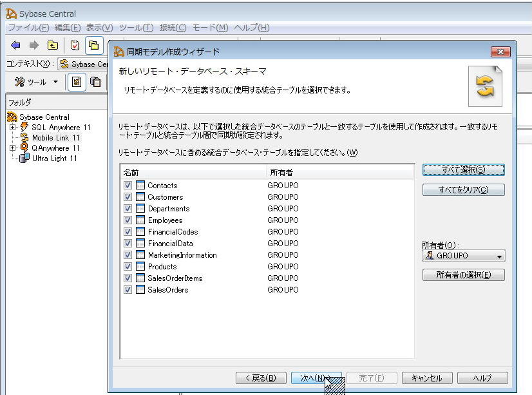Click the すべてをクリア button
The width and height of the screenshot is (532, 395).
463,190
